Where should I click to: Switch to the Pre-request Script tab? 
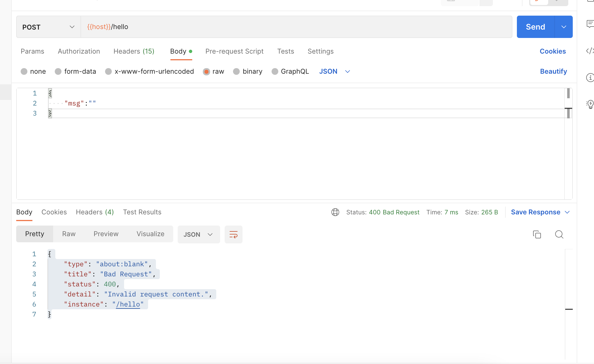coord(234,51)
